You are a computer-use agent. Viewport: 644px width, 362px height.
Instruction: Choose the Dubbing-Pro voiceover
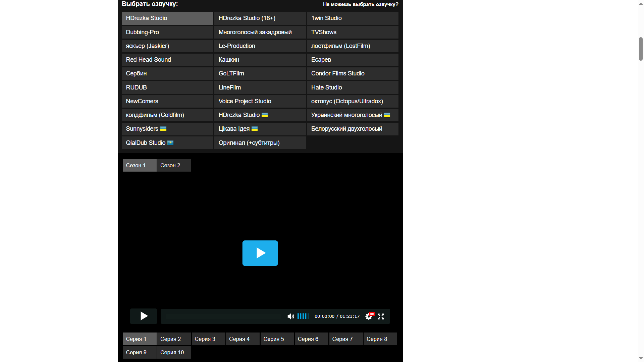click(x=167, y=32)
